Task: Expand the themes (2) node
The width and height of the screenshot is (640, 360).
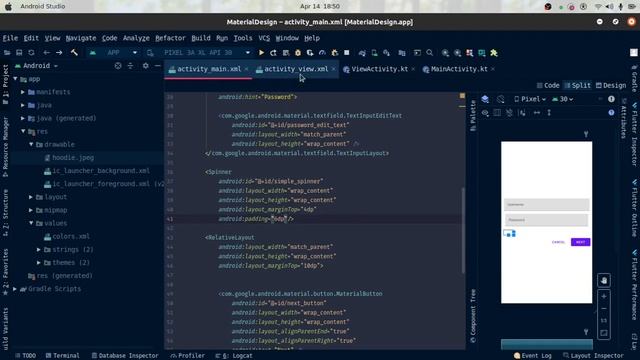Action: 39,262
